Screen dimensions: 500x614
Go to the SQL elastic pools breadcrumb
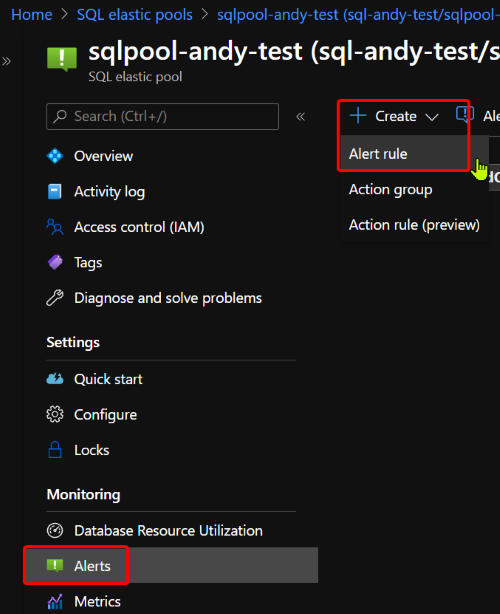pos(135,15)
